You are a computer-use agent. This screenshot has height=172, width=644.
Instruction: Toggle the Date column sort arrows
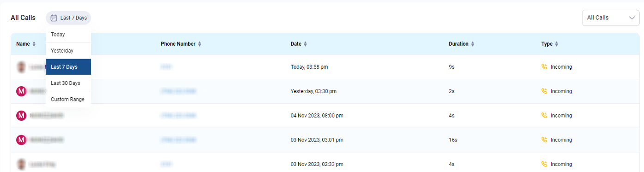(305, 44)
